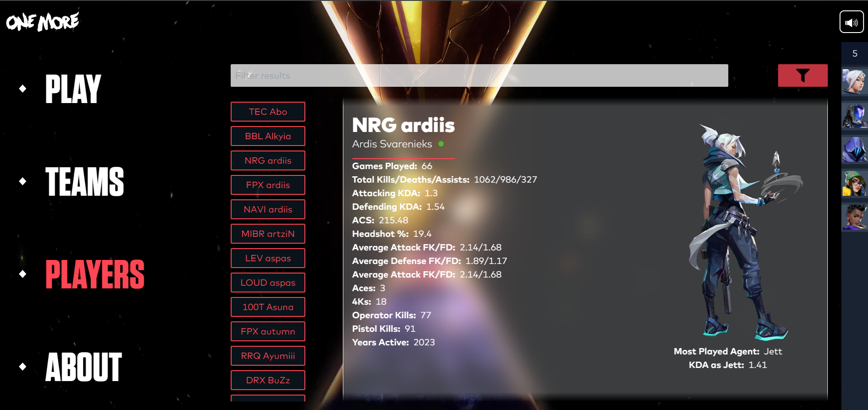Select the dark-haired agent thumbnail at the bottom
This screenshot has width=868, height=410.
pos(854,217)
